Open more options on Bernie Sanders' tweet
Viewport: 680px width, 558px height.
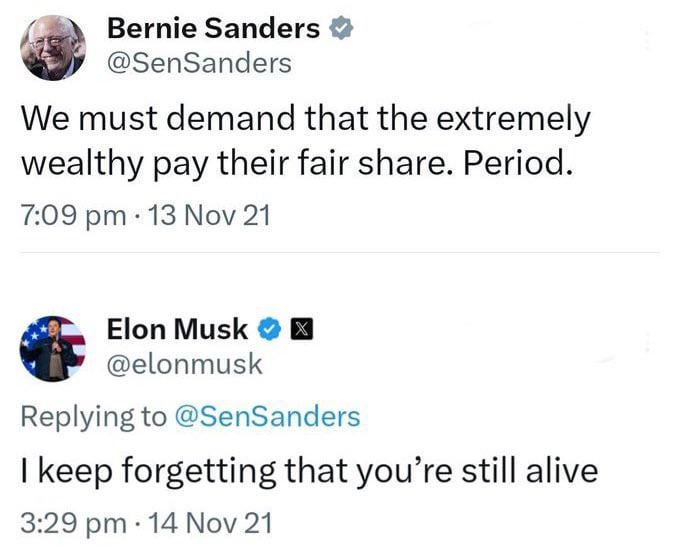coord(647,42)
